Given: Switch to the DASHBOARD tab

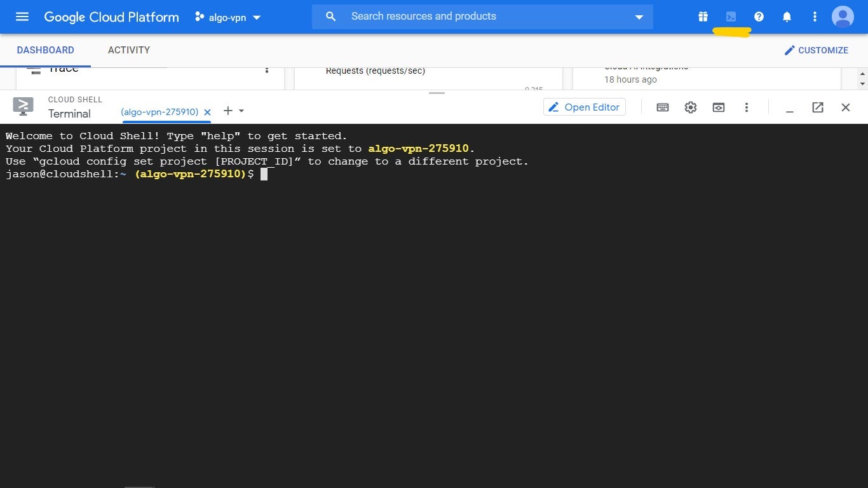Looking at the screenshot, I should 45,50.
